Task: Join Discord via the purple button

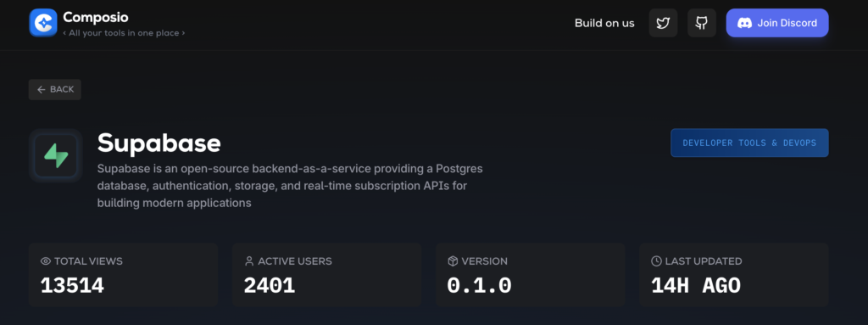Action: click(777, 23)
